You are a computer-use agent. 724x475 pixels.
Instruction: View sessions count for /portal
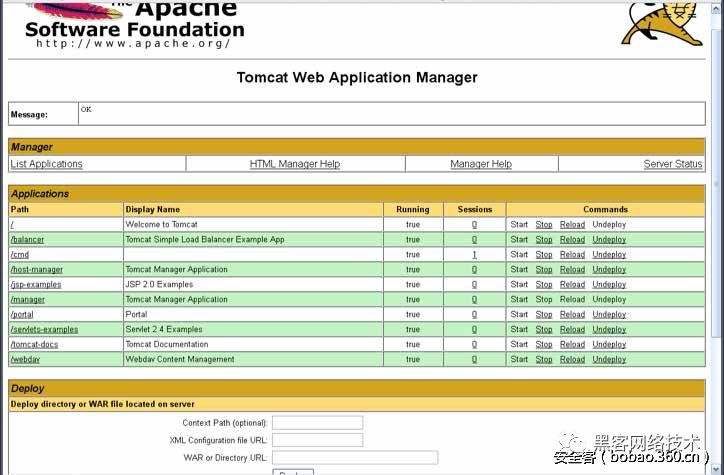[x=474, y=314]
